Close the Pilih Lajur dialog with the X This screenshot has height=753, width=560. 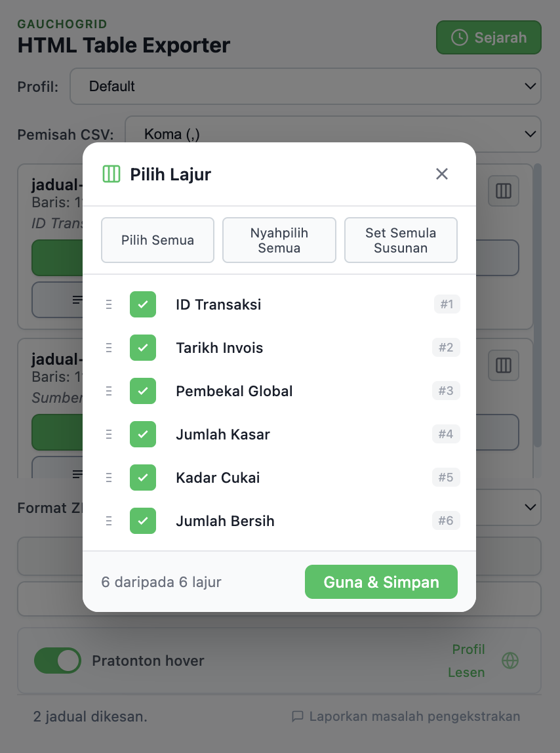(x=441, y=174)
